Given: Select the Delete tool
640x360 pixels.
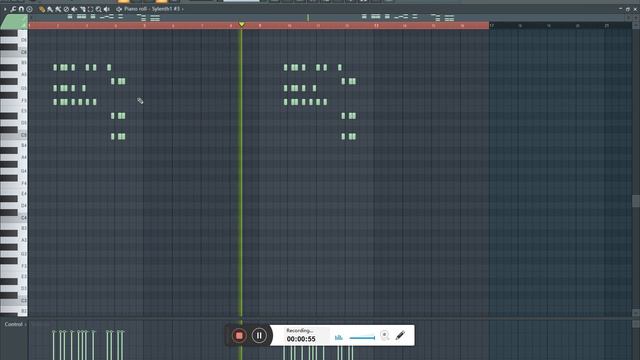Looking at the screenshot, I should click(x=66, y=9).
